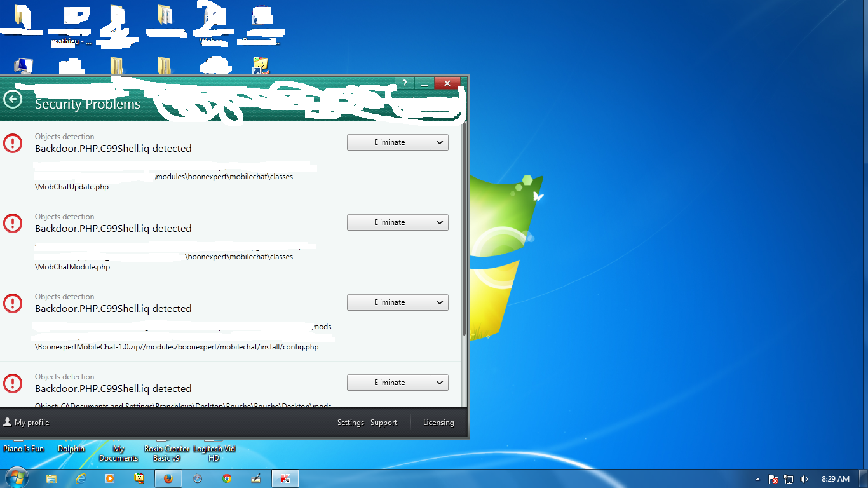
Task: Expand Eliminate dropdown for MobChatModule.php threat
Action: (x=440, y=222)
